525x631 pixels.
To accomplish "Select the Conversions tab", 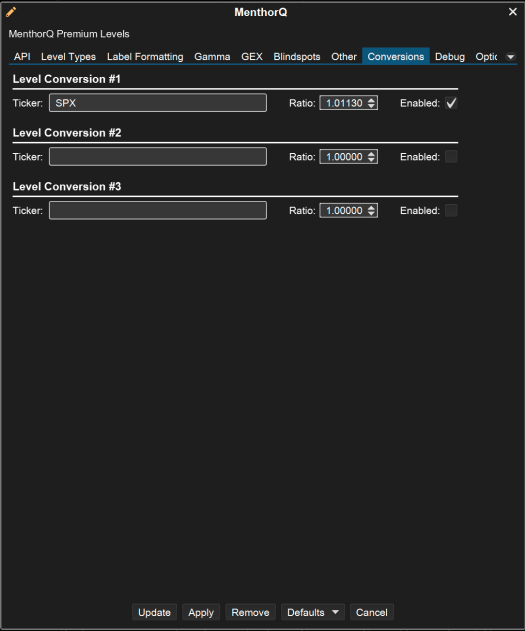I will pyautogui.click(x=395, y=57).
